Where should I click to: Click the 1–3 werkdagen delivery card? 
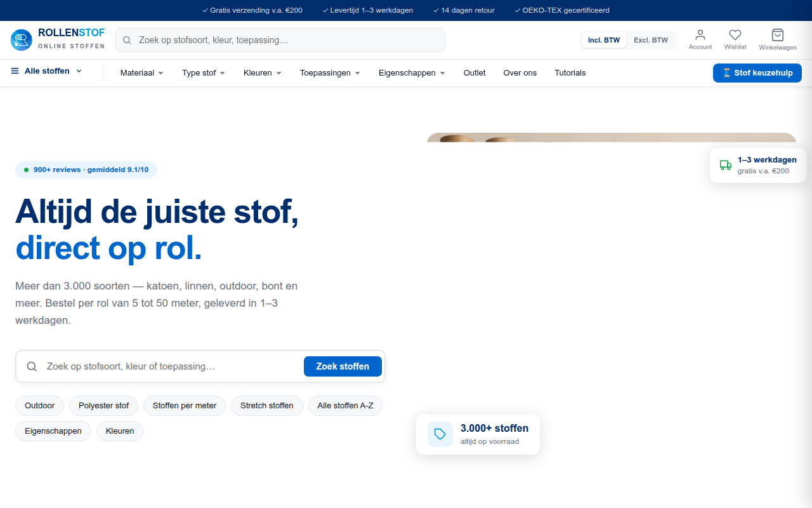click(758, 165)
